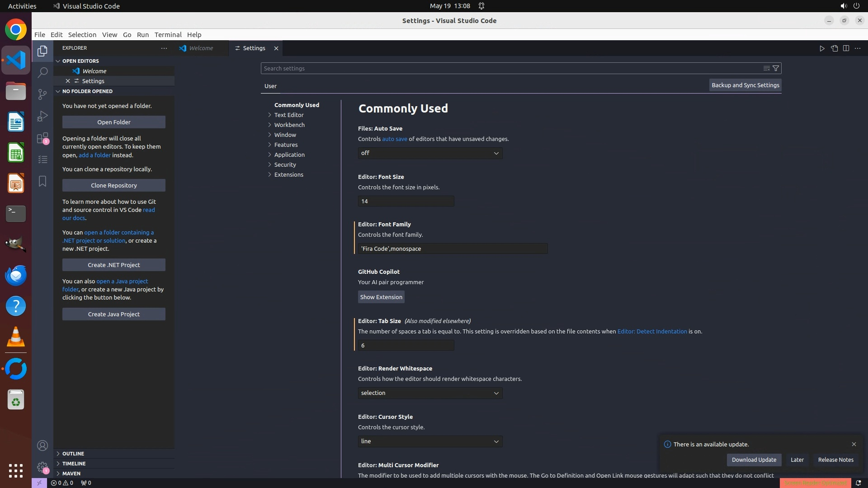Open the Files Auto Save dropdown
The width and height of the screenshot is (868, 488).
[430, 153]
